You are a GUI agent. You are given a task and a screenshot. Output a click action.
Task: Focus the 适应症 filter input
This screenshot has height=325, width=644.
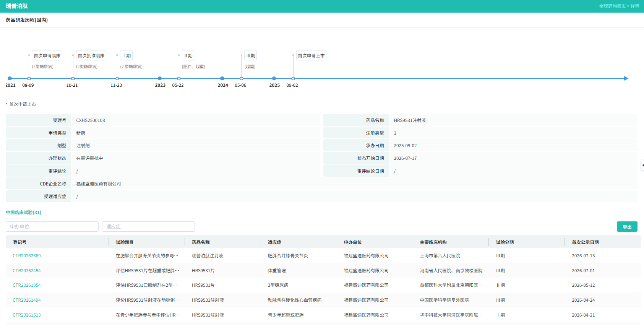[148, 227]
